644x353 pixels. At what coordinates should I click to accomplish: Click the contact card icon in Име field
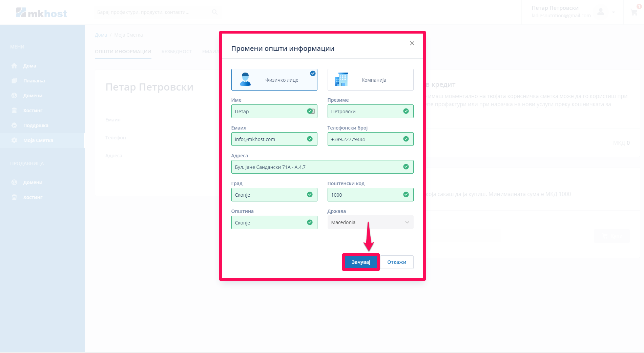click(312, 111)
